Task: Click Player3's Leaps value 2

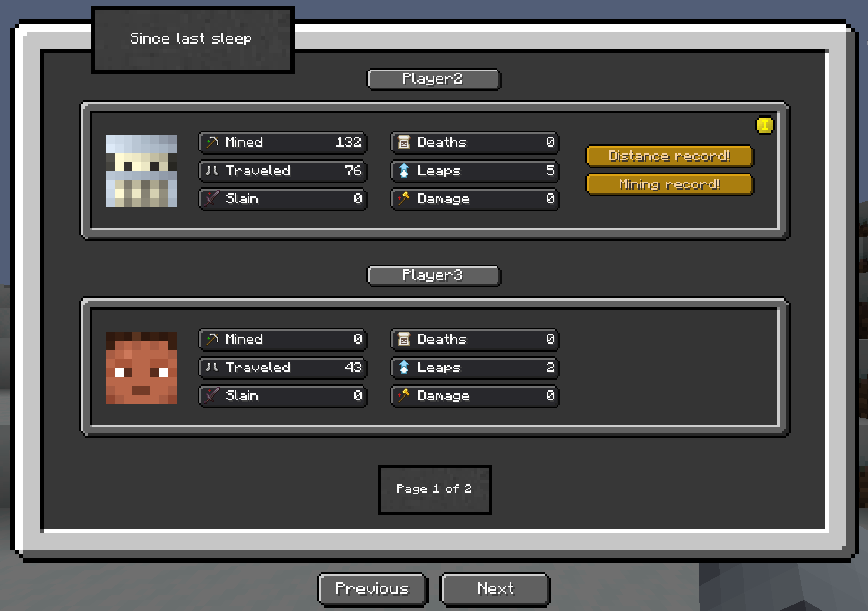Action: point(550,367)
